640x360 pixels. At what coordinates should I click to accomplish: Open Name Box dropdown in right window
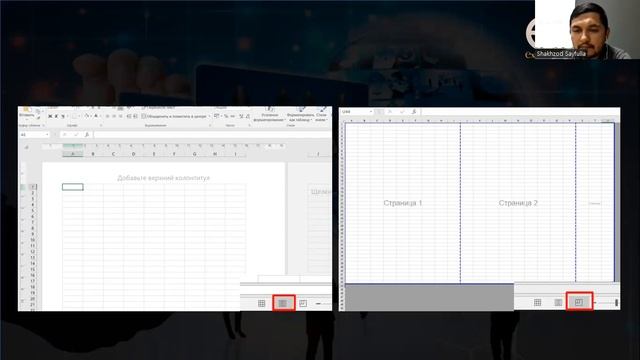click(371, 111)
